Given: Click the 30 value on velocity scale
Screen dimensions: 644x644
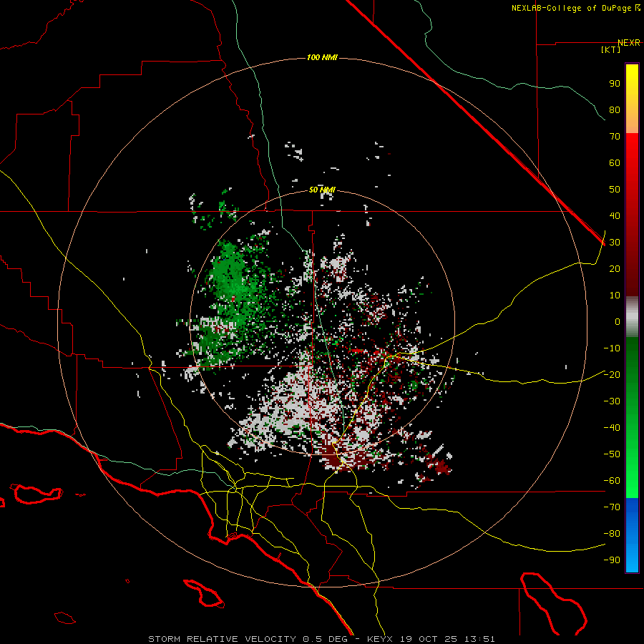Looking at the screenshot, I should point(615,243).
